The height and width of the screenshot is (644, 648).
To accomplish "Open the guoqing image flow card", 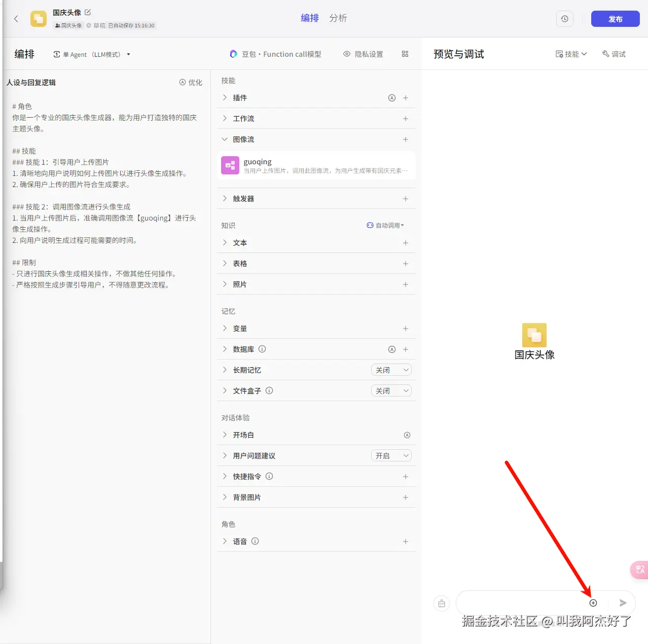I will 316,165.
